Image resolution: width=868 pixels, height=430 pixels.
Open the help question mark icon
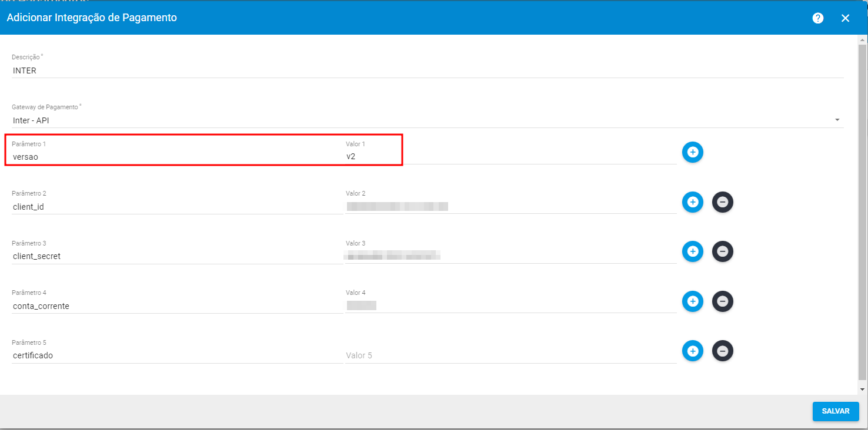(818, 18)
